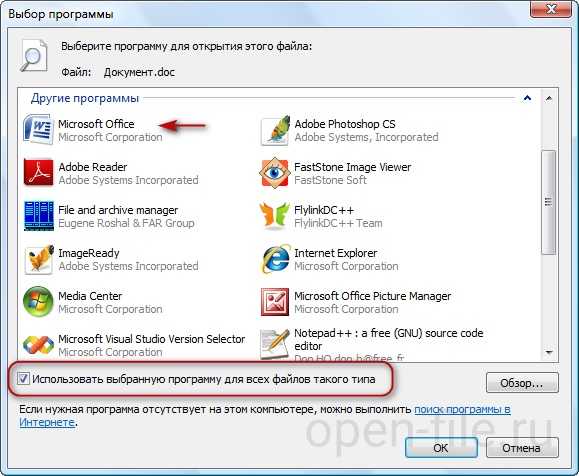The image size is (579, 476).
Task: Choose the Adobe Reader icon
Action: pos(38,172)
